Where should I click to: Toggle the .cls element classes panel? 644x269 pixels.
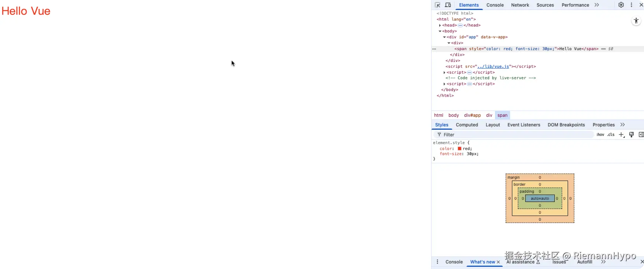coord(611,134)
